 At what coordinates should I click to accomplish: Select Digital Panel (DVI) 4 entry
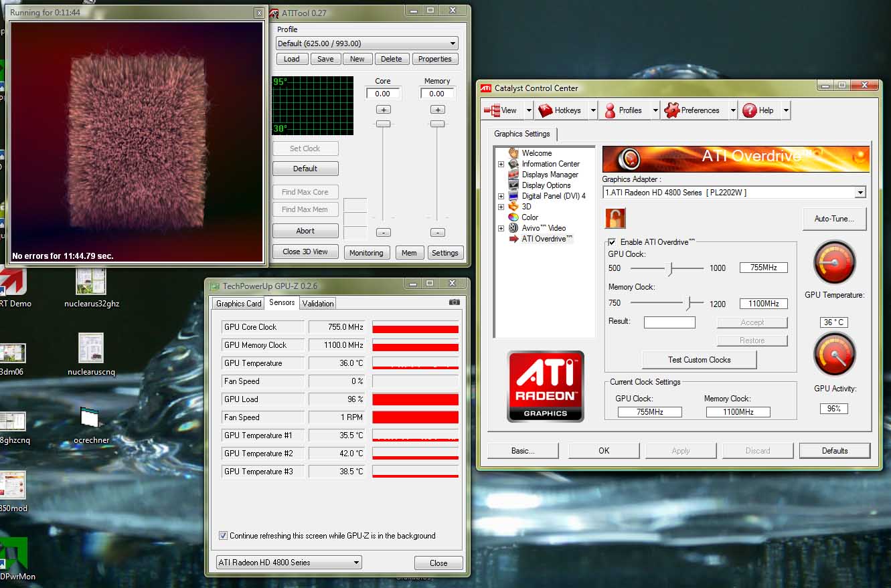(x=554, y=196)
